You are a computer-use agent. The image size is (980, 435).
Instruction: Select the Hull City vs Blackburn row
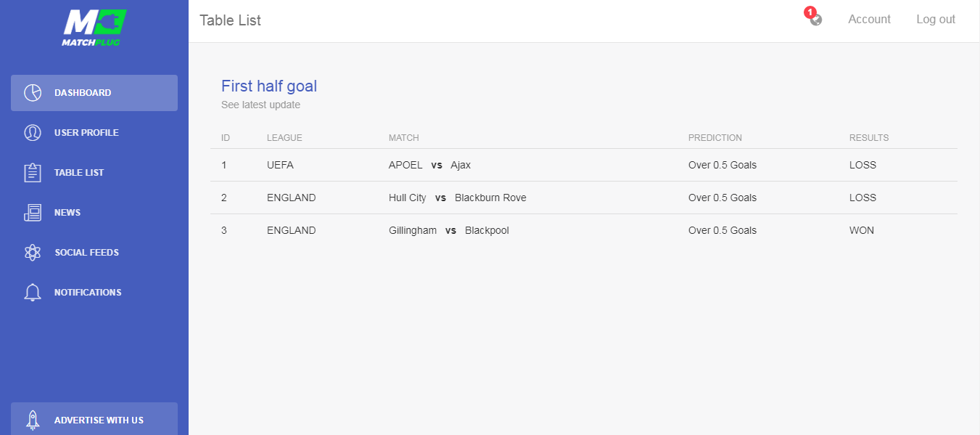click(457, 198)
